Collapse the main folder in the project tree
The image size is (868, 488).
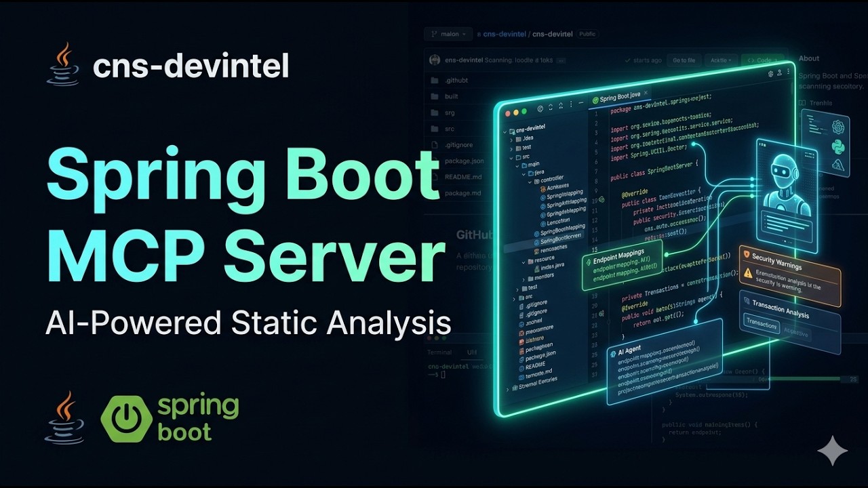519,165
